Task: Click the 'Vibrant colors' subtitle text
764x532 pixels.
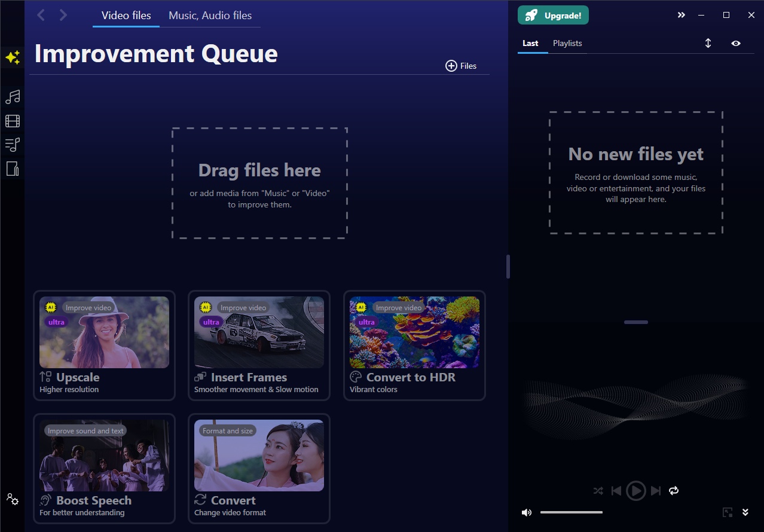Action: [374, 390]
